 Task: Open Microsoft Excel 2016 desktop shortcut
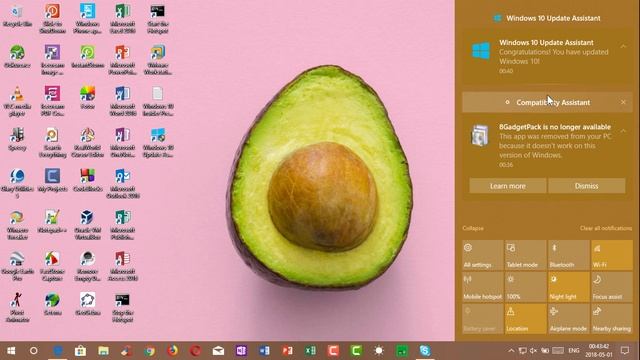tap(122, 19)
